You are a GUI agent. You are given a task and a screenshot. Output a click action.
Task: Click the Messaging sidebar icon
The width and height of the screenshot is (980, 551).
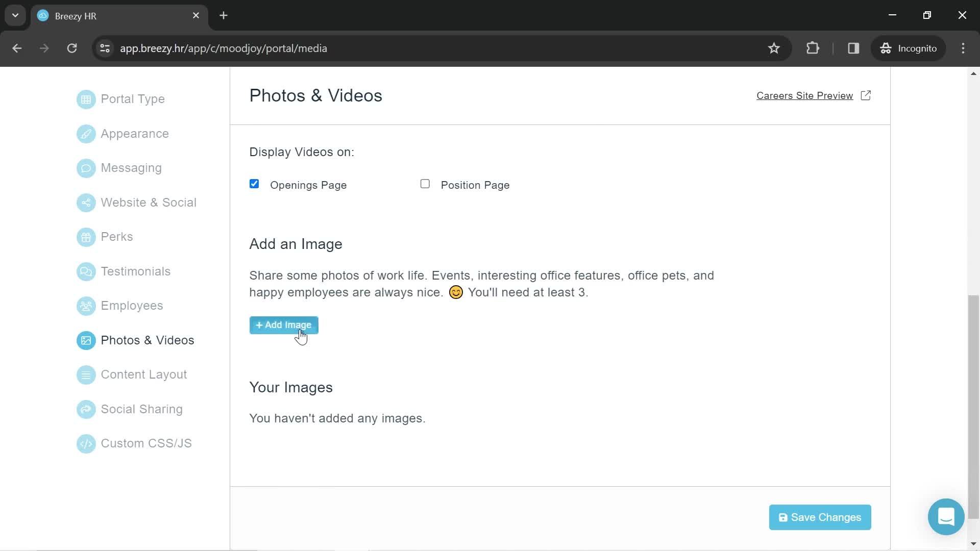[x=85, y=167]
